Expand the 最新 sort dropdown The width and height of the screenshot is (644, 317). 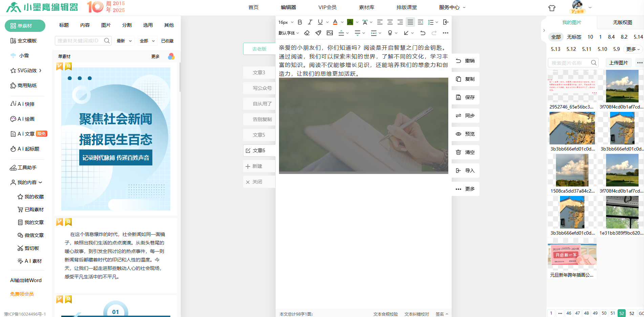[124, 41]
